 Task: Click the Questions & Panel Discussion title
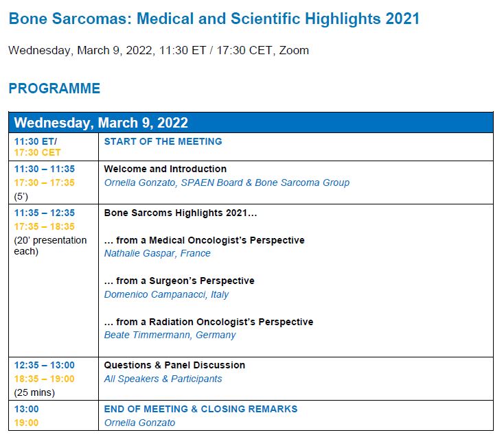point(174,365)
